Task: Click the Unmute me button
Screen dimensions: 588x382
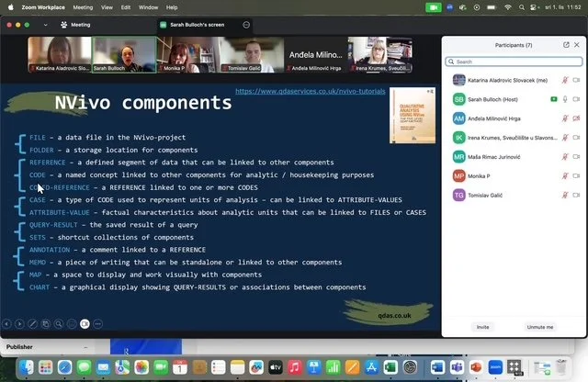Action: click(540, 327)
